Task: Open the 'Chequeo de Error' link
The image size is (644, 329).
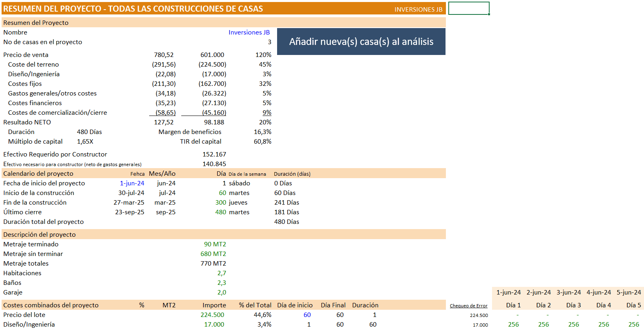Action: (468, 306)
